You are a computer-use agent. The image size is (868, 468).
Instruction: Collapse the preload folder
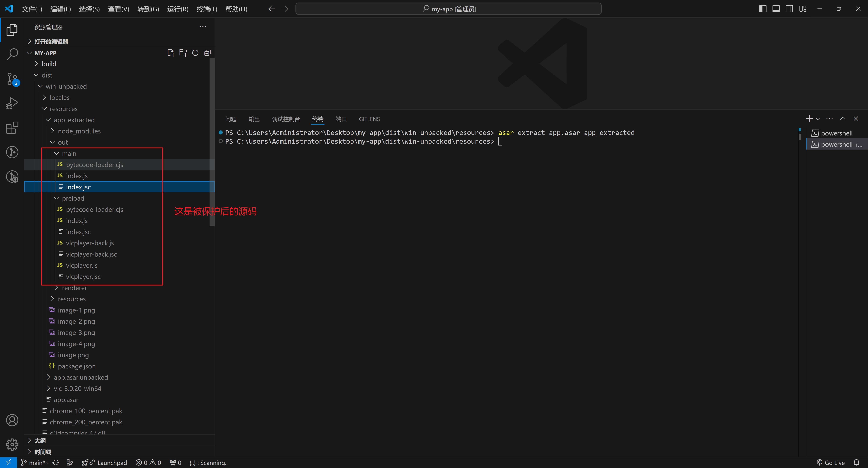[x=119, y=198]
